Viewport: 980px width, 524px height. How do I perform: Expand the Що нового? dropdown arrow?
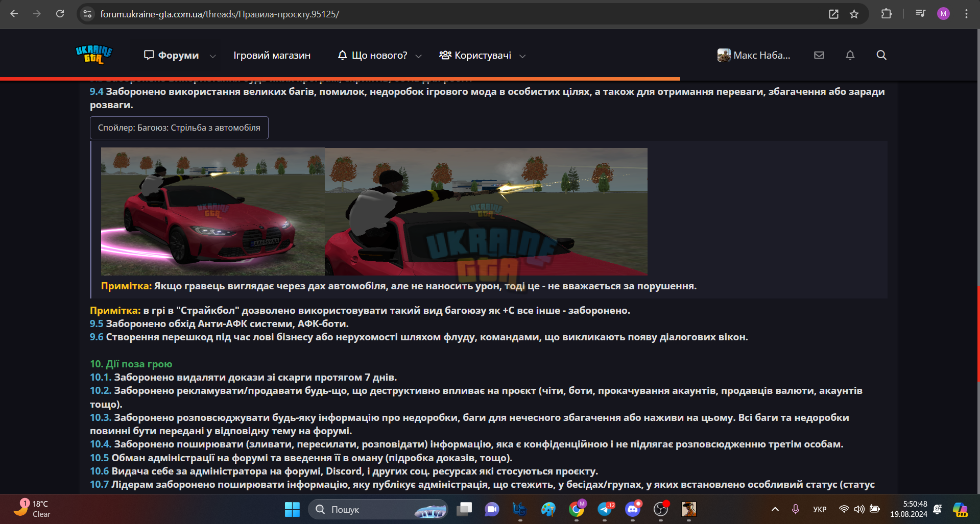pos(419,56)
